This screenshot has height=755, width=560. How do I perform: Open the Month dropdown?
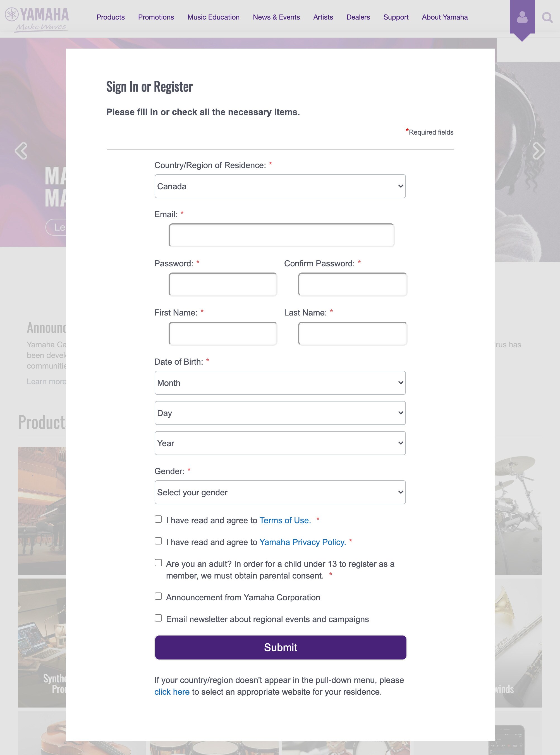pos(280,383)
